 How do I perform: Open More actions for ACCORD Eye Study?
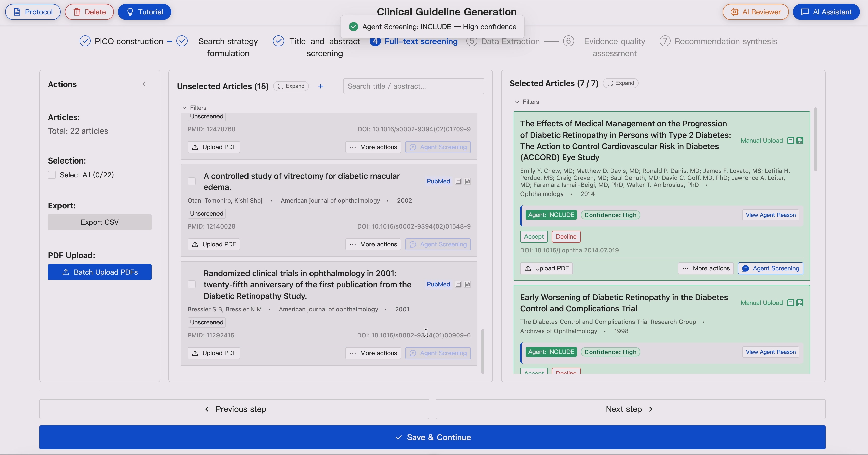click(706, 268)
